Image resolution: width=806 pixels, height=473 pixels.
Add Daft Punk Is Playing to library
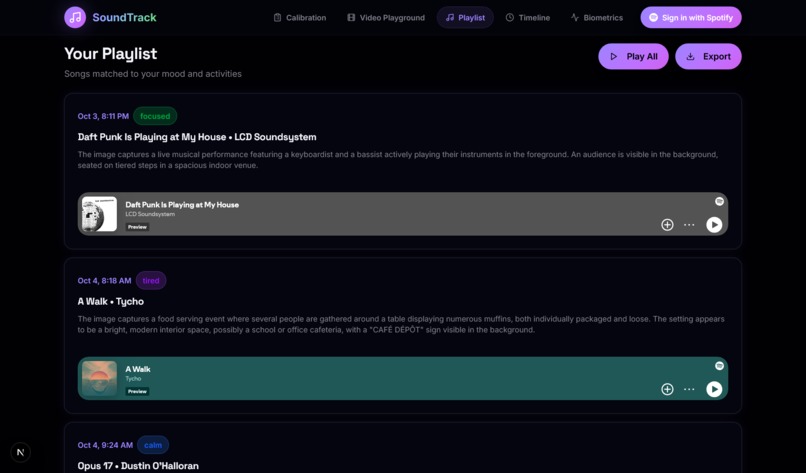[x=667, y=225]
